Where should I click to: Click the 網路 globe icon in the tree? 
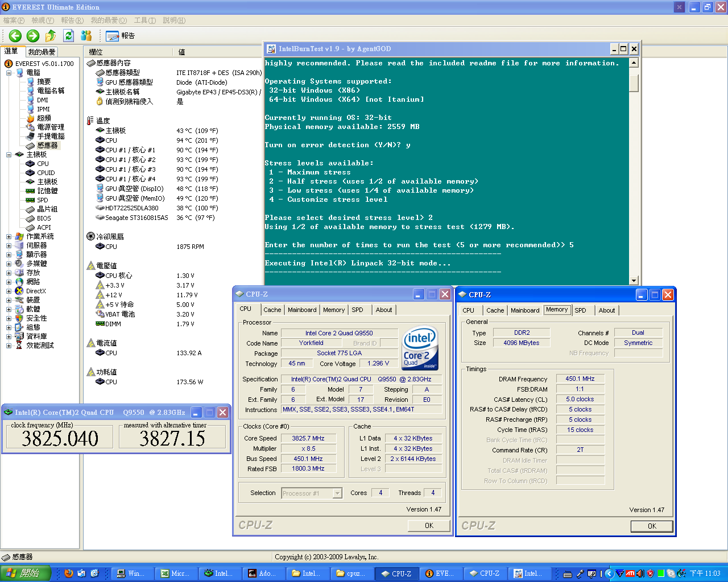coord(19,282)
